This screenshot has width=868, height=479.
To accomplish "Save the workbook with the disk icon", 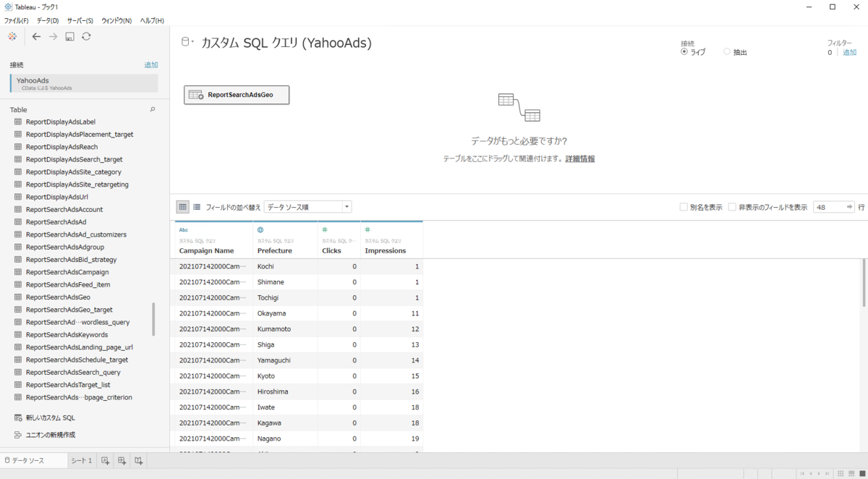I will coord(70,36).
